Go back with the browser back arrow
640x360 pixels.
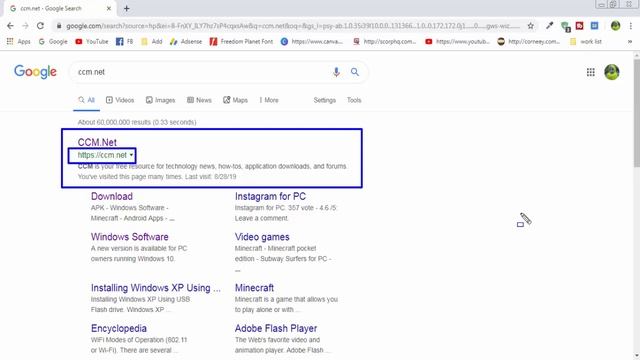(x=10, y=26)
